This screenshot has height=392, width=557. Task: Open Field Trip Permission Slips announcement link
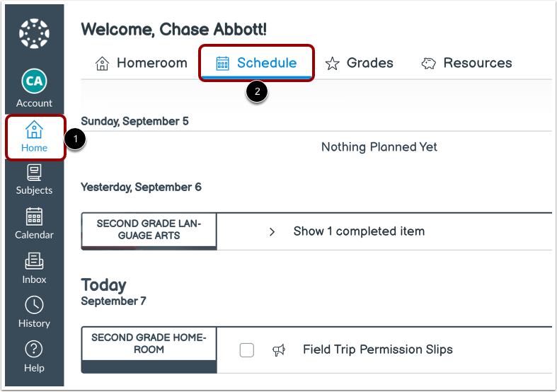click(377, 349)
